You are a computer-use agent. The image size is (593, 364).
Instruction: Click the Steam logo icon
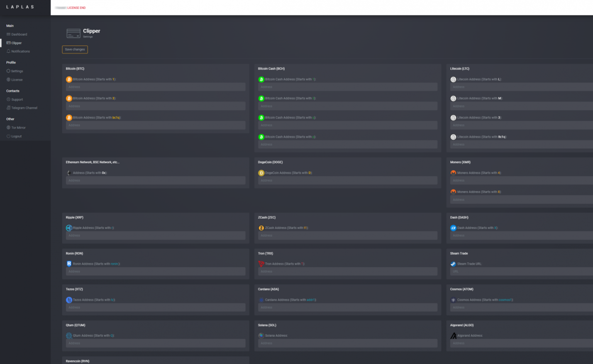point(453,264)
